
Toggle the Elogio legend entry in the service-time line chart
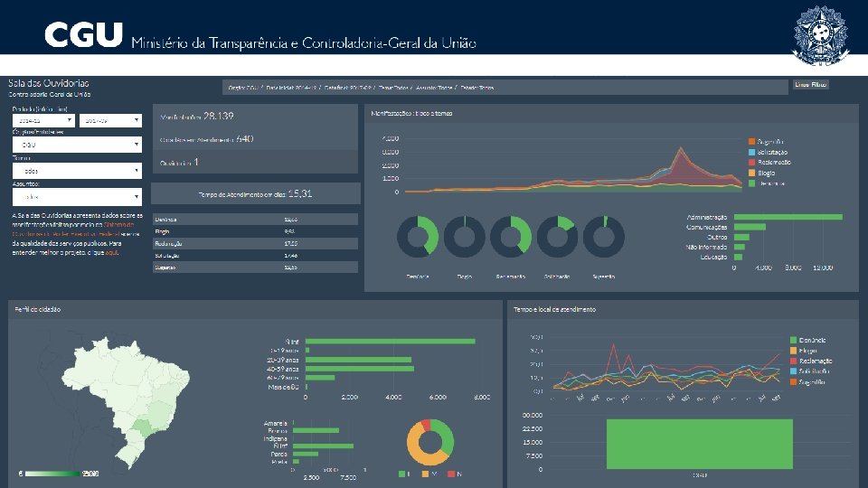(x=803, y=351)
